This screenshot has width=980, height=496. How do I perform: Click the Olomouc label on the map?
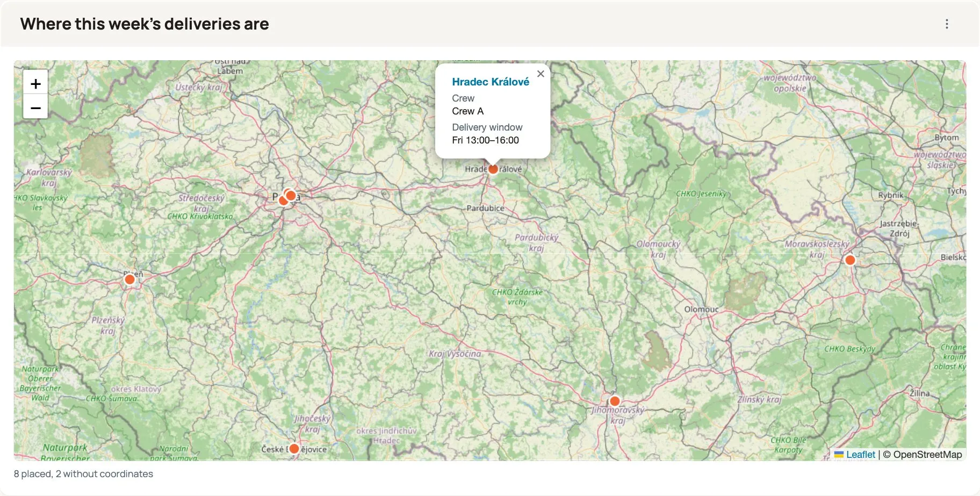(701, 310)
